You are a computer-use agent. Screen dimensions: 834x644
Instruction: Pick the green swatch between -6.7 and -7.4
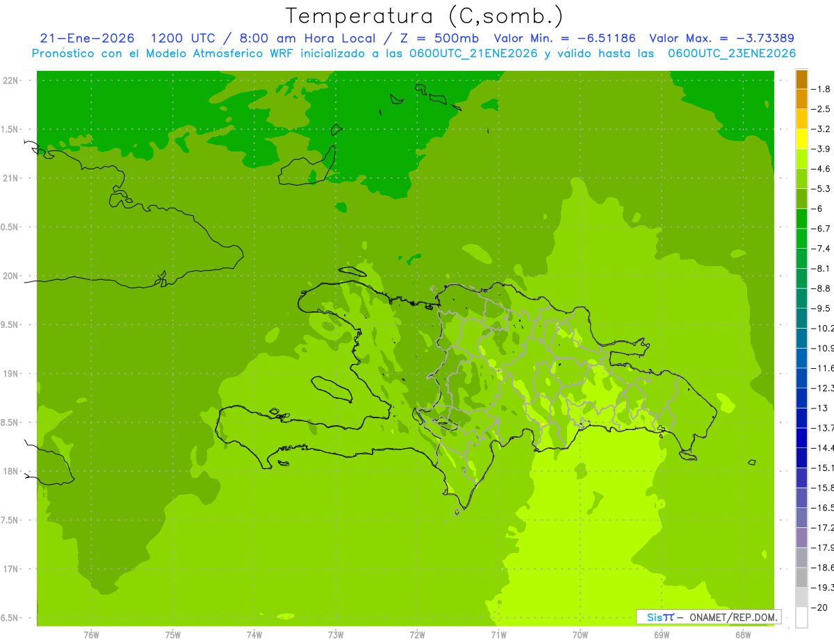point(801,238)
